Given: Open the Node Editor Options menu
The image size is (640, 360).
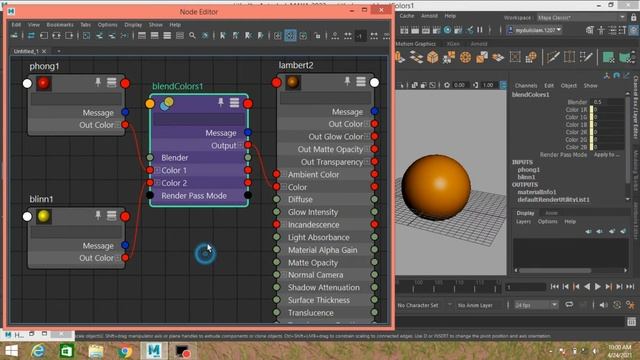Looking at the screenshot, I should click(x=107, y=25).
